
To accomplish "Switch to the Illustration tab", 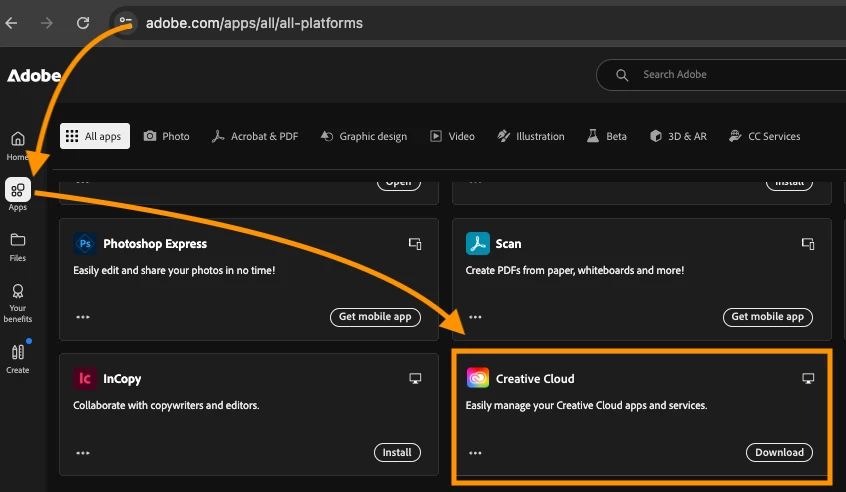I will [x=531, y=136].
